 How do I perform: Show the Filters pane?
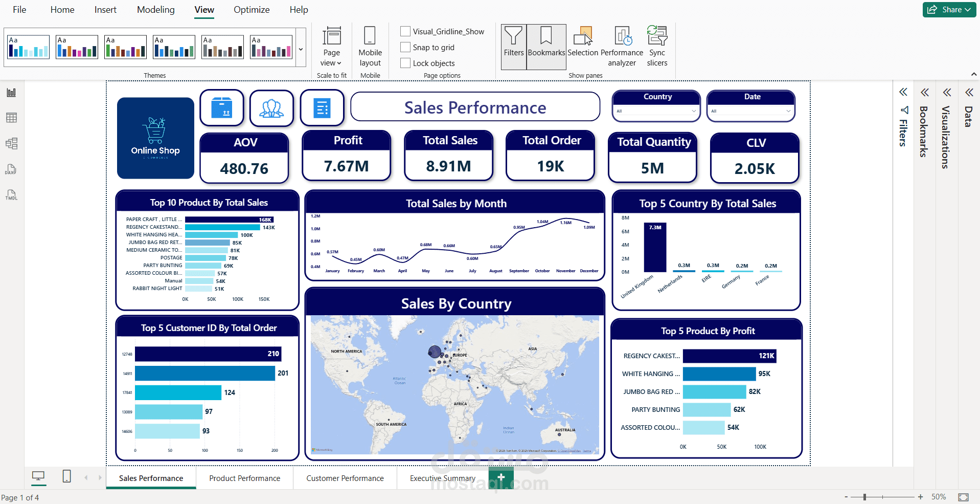pos(513,47)
